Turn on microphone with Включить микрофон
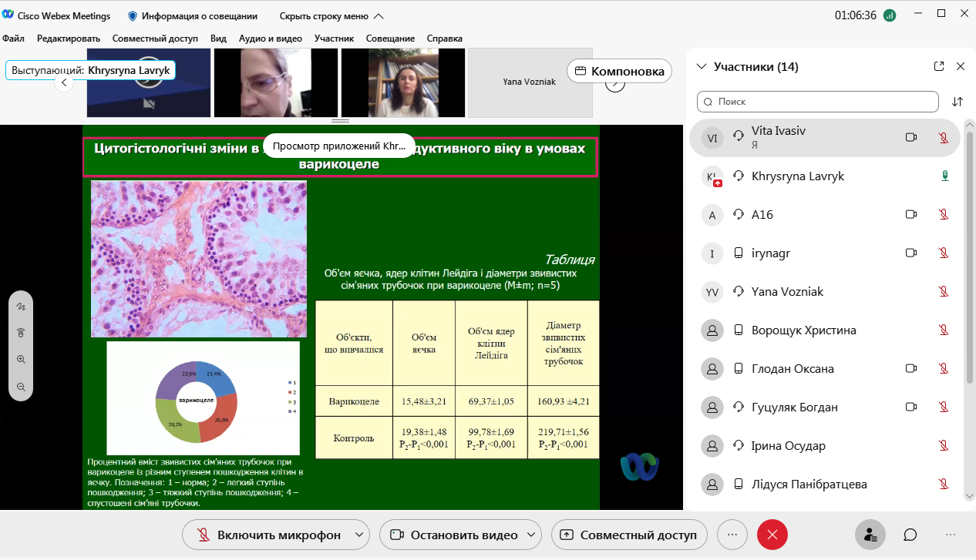Screen dimensions: 976x560 coord(269,535)
